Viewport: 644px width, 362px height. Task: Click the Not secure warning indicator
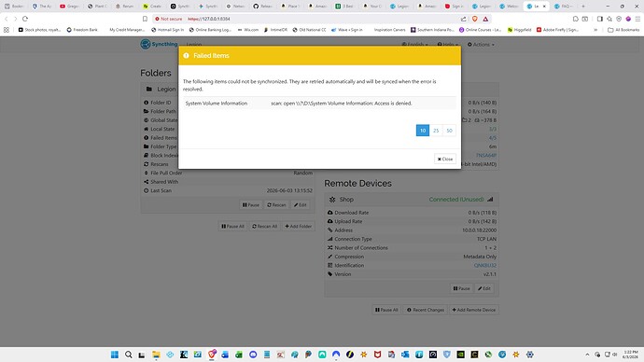pos(168,19)
